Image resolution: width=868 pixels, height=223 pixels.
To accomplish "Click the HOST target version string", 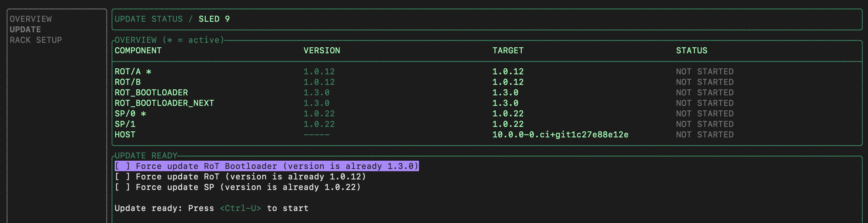I will pyautogui.click(x=560, y=134).
